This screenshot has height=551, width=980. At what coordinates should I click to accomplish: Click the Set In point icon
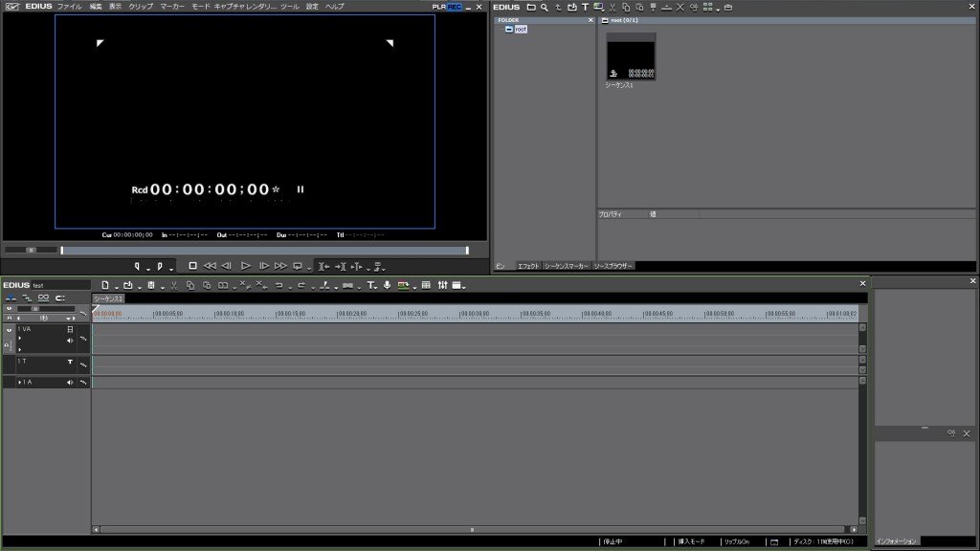(x=138, y=267)
